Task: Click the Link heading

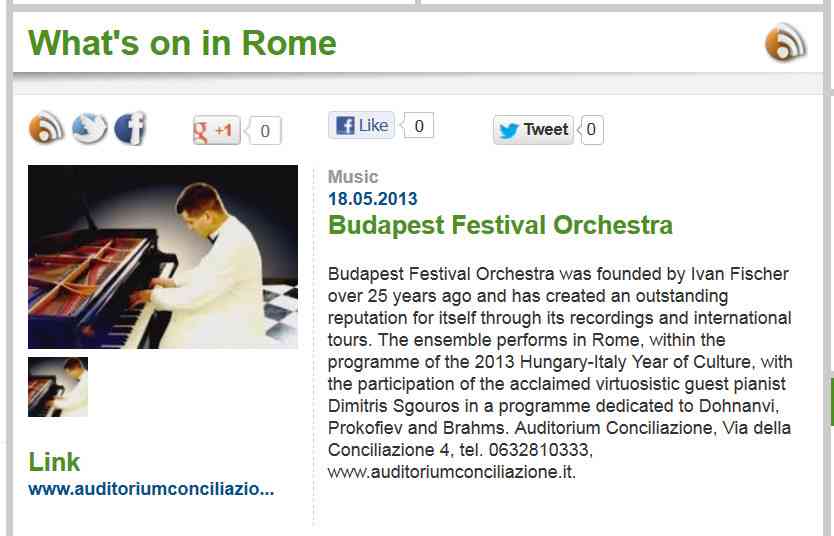Action: [54, 462]
